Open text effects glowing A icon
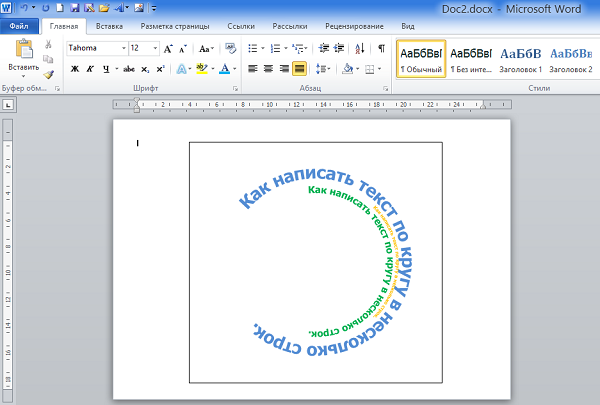This screenshot has width=600, height=405. click(181, 69)
